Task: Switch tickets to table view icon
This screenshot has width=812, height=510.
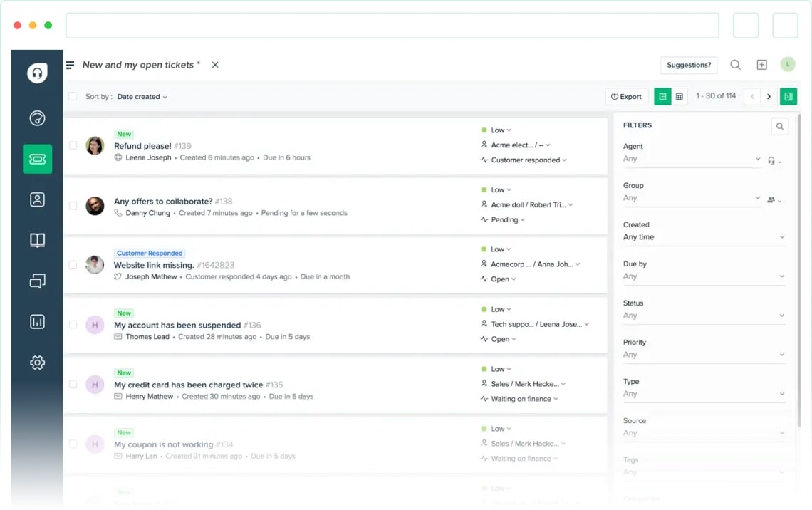Action: (x=680, y=96)
